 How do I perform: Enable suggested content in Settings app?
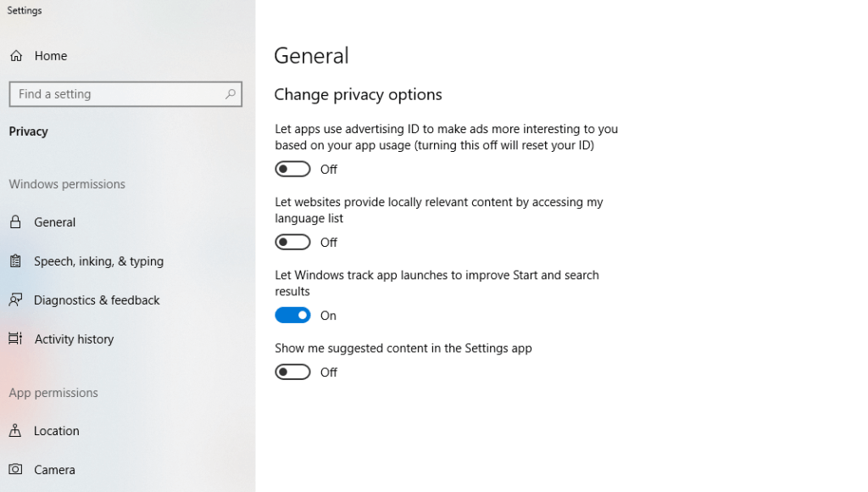click(292, 372)
